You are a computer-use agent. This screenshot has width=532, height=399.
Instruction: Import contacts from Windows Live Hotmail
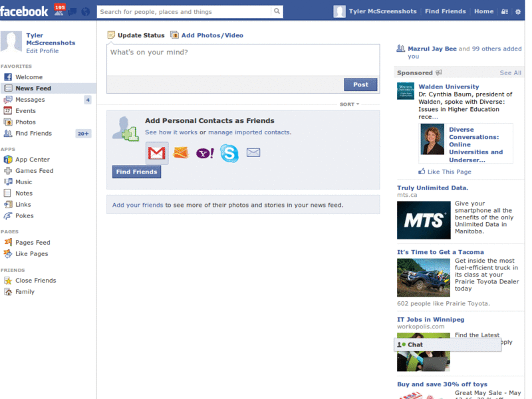(181, 153)
